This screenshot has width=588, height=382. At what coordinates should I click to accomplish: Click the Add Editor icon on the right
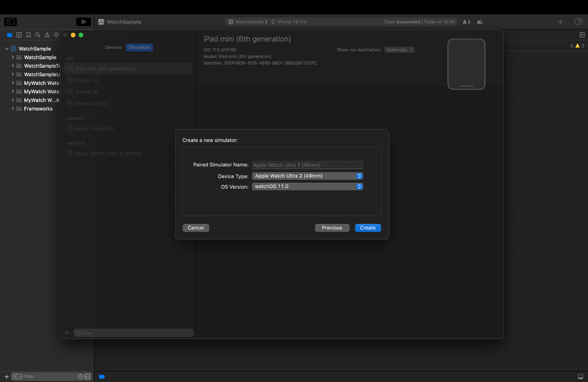point(582,35)
